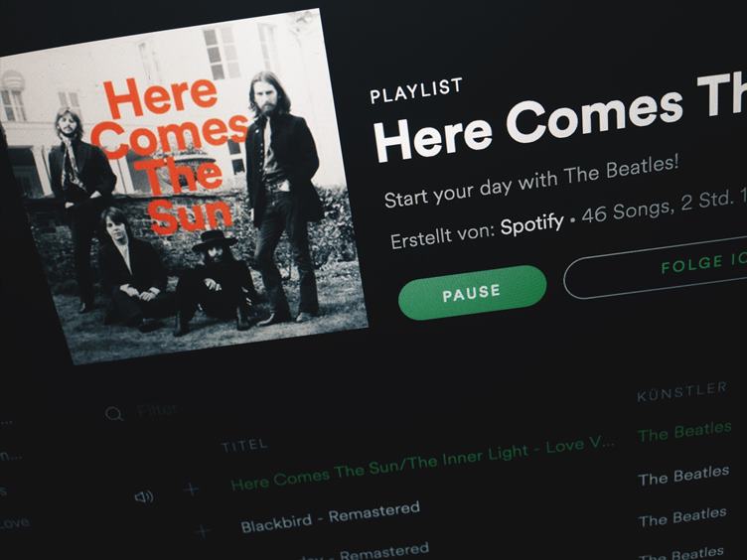
Task: Focus the Filter text field
Action: tap(158, 410)
